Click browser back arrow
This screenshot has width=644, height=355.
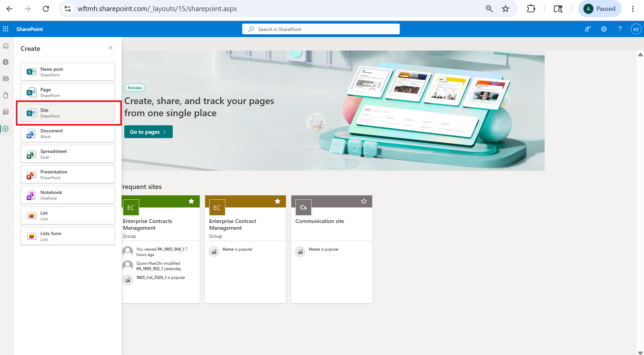pos(9,9)
